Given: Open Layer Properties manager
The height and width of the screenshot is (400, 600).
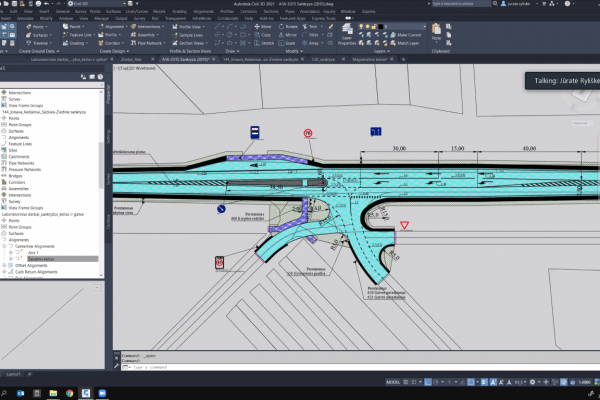Looking at the screenshot, I should click(347, 35).
